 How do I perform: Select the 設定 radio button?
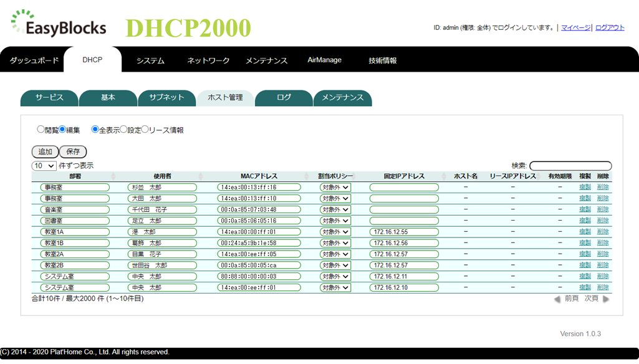pyautogui.click(x=123, y=129)
